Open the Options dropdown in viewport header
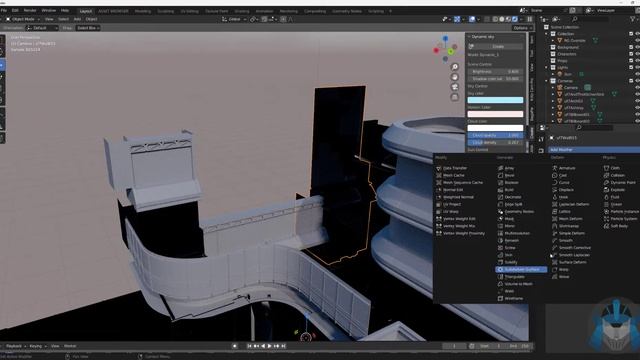The height and width of the screenshot is (360, 640). 523,28
